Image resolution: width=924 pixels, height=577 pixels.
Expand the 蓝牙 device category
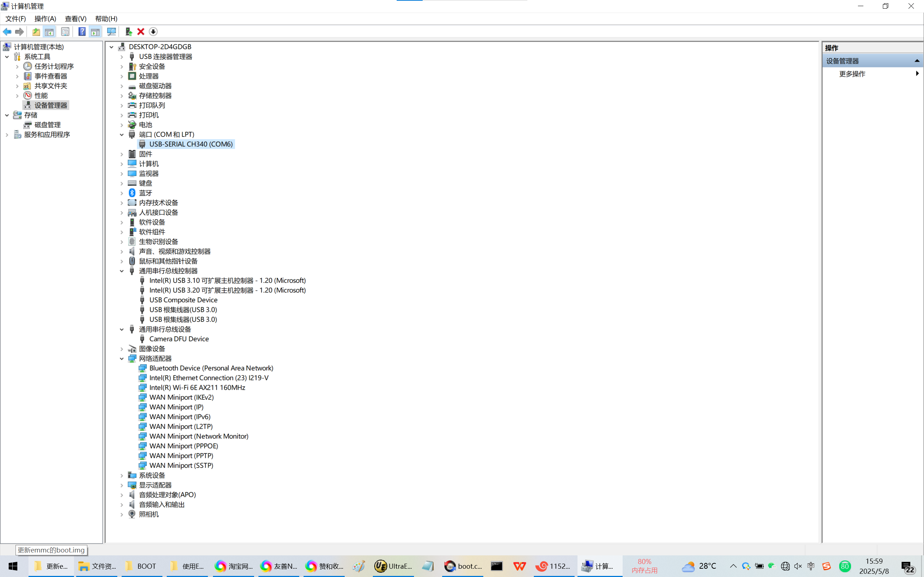(122, 193)
